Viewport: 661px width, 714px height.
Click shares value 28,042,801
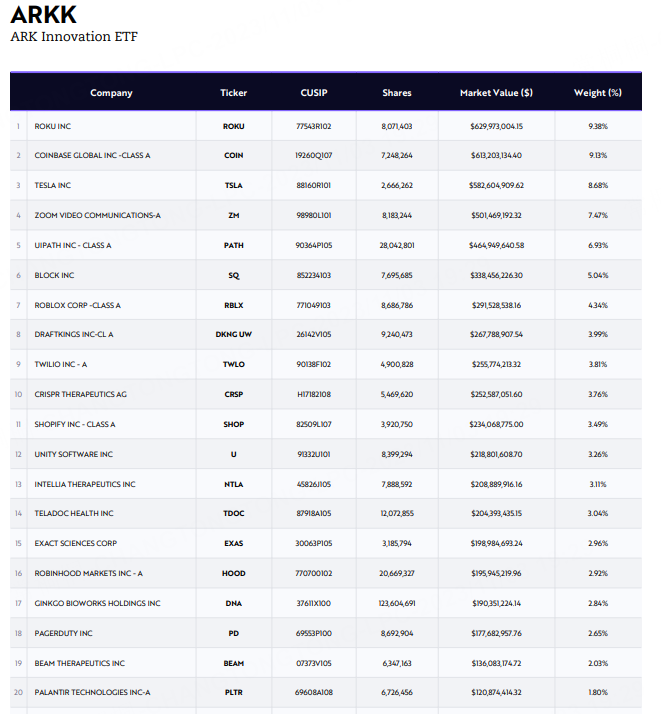pyautogui.click(x=397, y=245)
